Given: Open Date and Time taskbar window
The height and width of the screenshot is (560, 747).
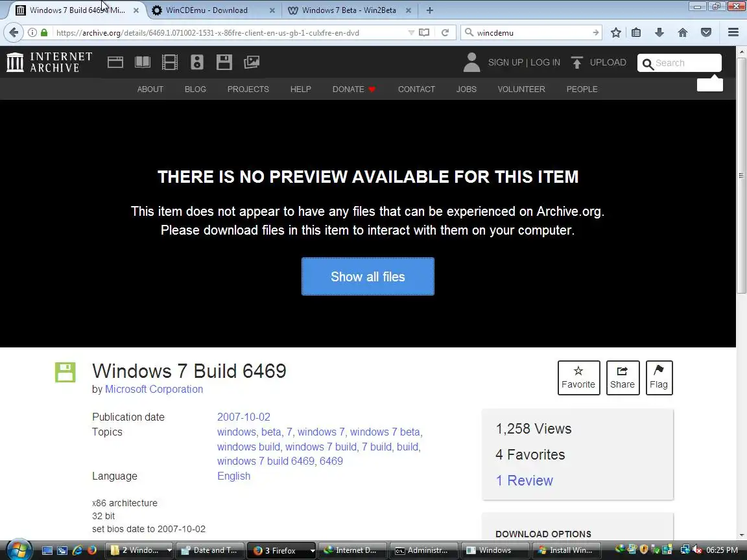Looking at the screenshot, I should point(209,550).
